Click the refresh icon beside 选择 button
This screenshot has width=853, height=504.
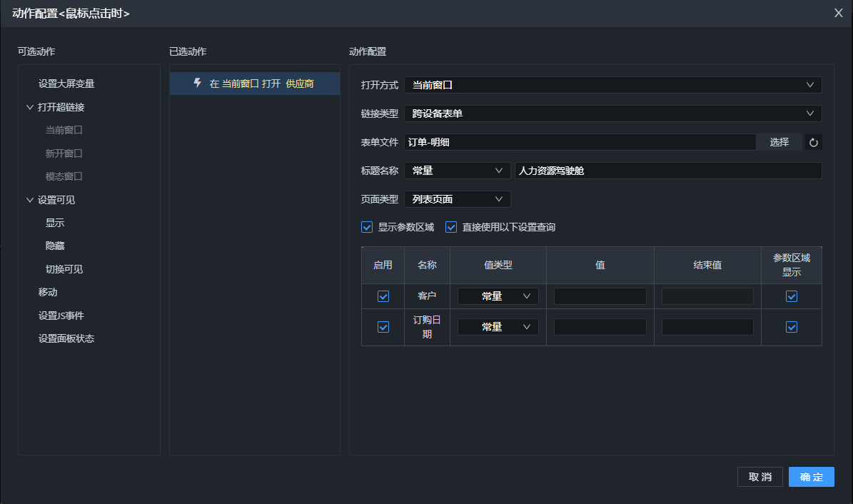pos(813,143)
